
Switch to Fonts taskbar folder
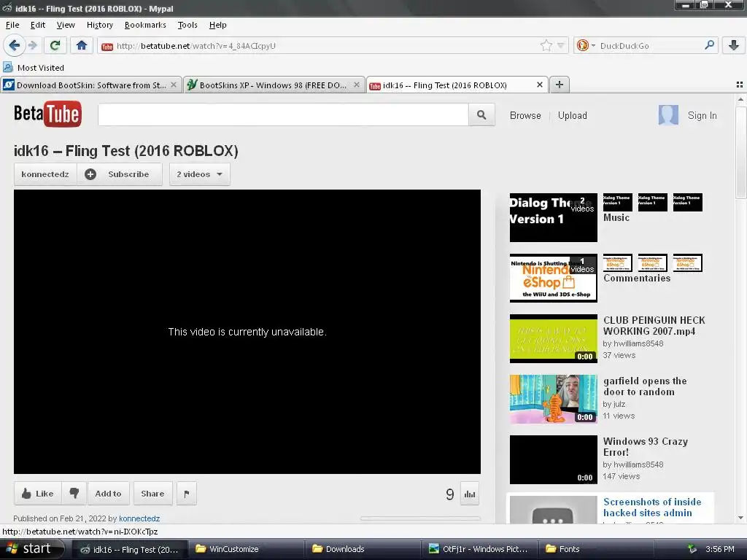596,549
